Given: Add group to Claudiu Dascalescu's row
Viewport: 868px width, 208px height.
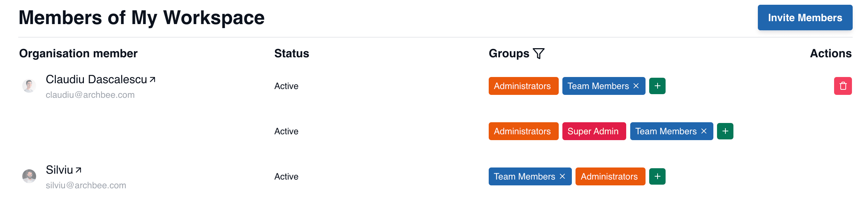Looking at the screenshot, I should [x=657, y=86].
